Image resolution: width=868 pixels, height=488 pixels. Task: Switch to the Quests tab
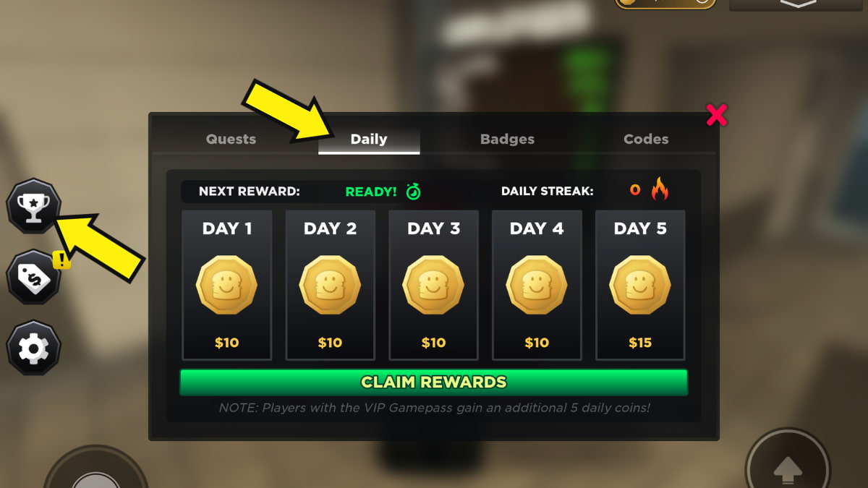[231, 139]
